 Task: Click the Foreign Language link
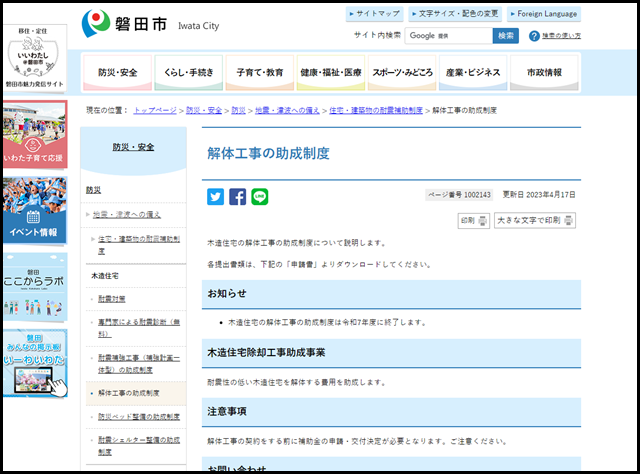[543, 14]
